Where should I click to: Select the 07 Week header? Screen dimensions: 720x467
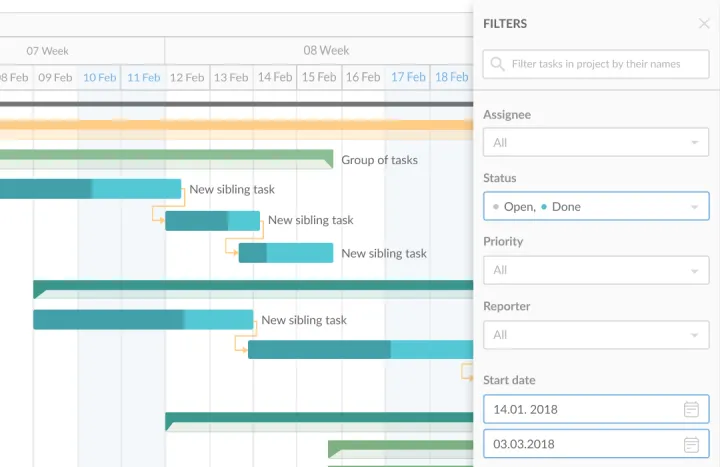coord(47,50)
